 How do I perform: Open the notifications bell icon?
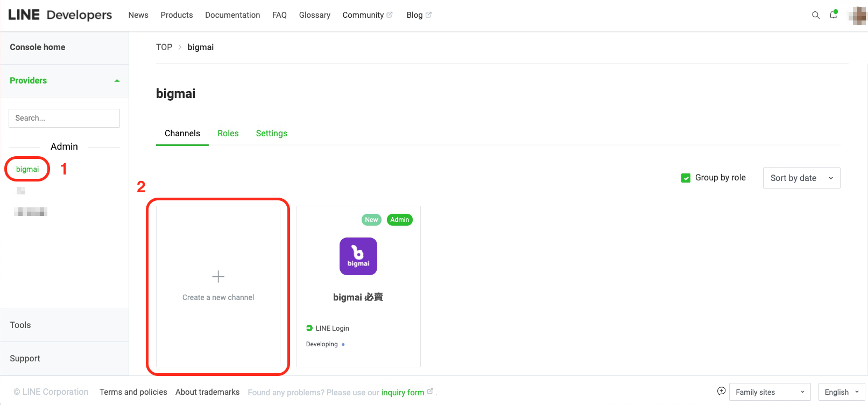(834, 15)
